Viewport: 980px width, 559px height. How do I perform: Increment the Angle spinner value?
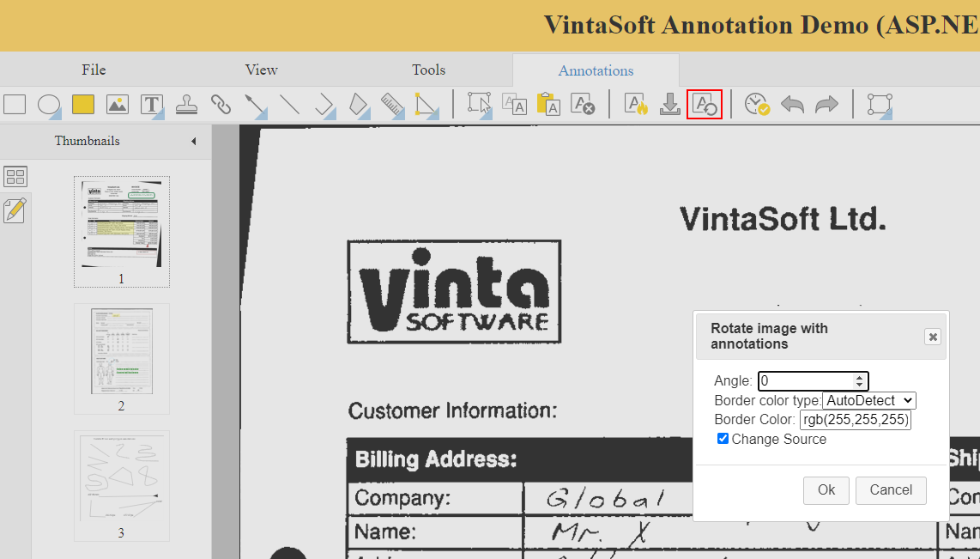point(859,377)
